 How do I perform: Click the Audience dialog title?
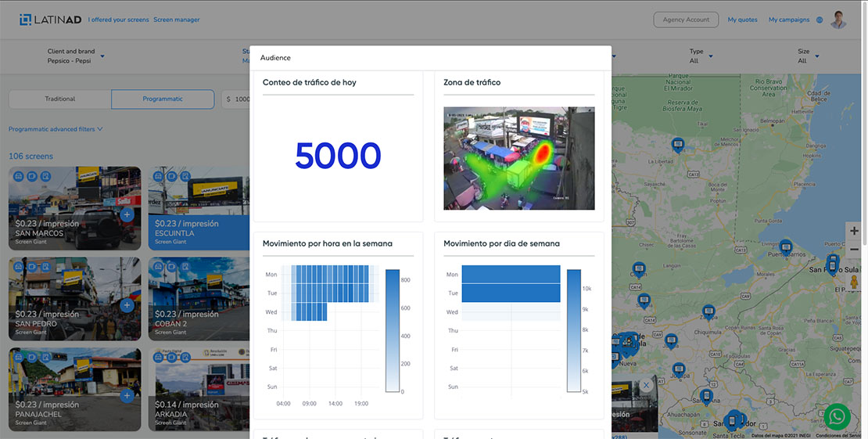click(275, 58)
